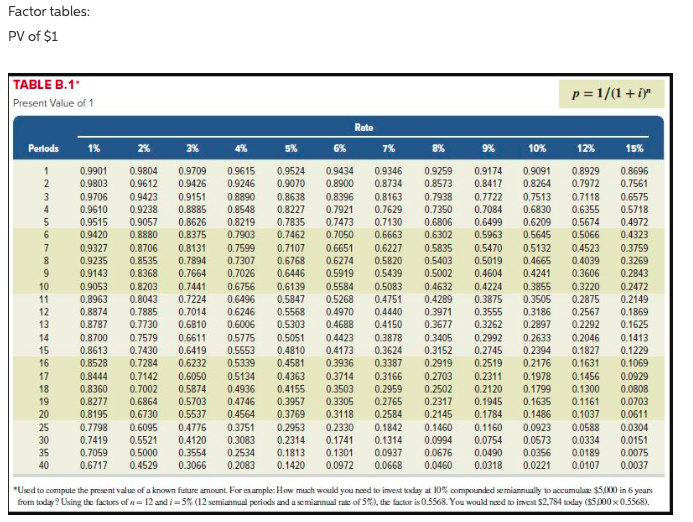Select the 2% column header
Image resolution: width=693 pixels, height=522 pixels.
pos(143,149)
